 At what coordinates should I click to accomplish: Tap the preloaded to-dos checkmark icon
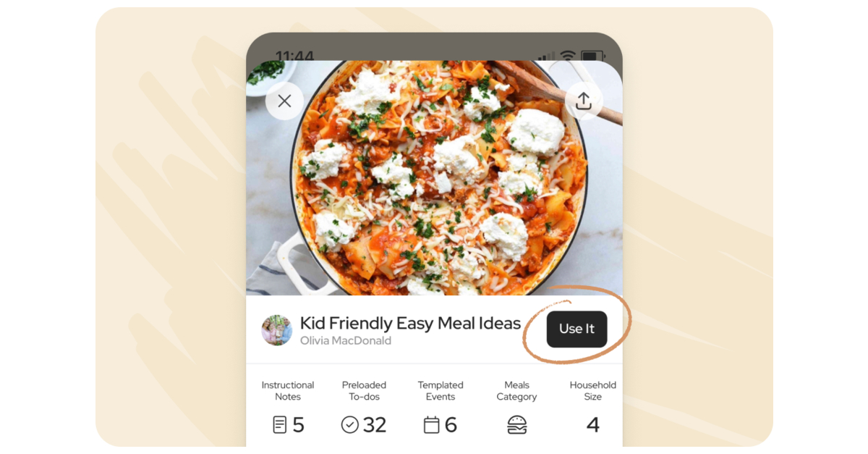pos(349,425)
